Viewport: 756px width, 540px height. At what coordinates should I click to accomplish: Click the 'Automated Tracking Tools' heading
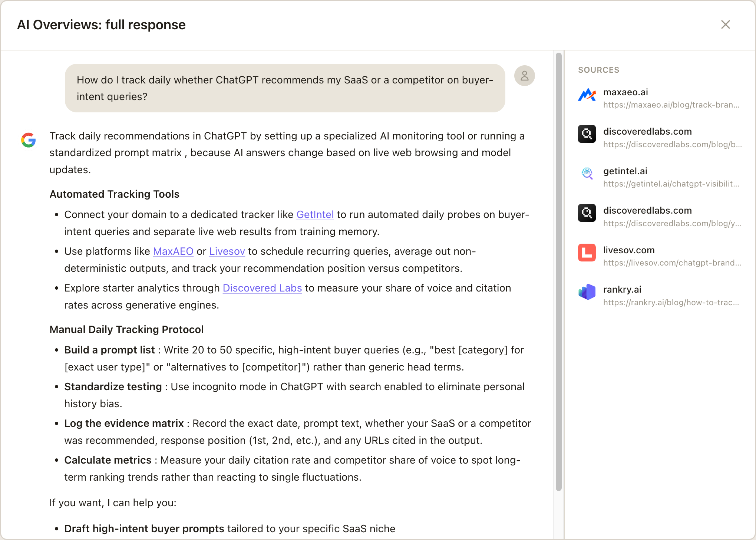click(x=114, y=194)
